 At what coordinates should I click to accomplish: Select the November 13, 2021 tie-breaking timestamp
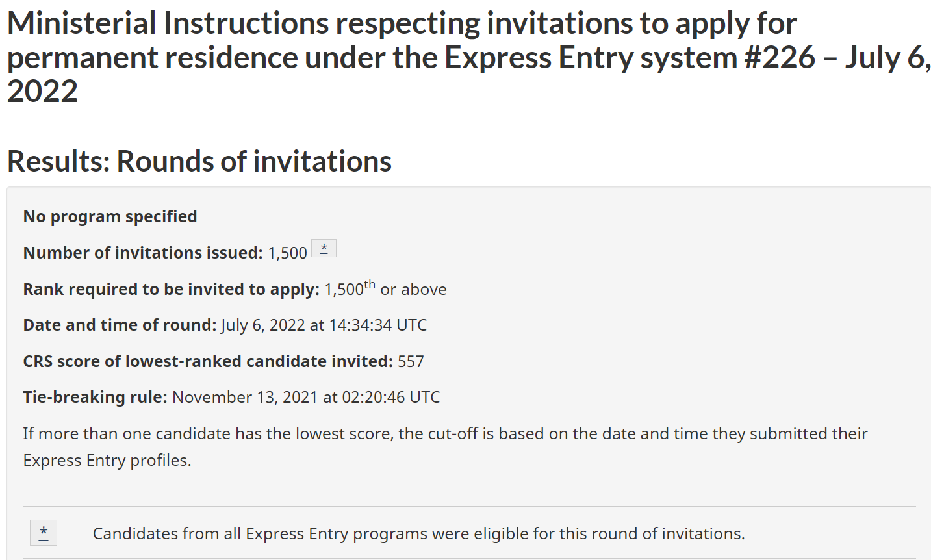[306, 397]
